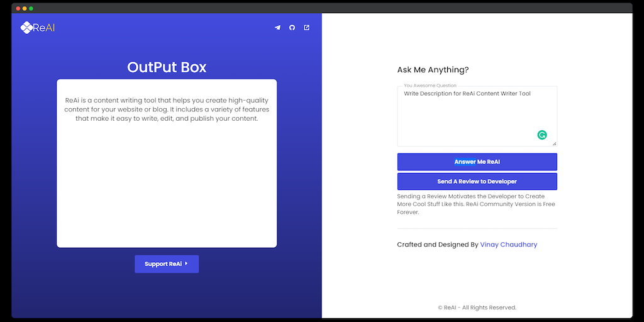Click the red window close button
The width and height of the screenshot is (644, 322).
18,8
